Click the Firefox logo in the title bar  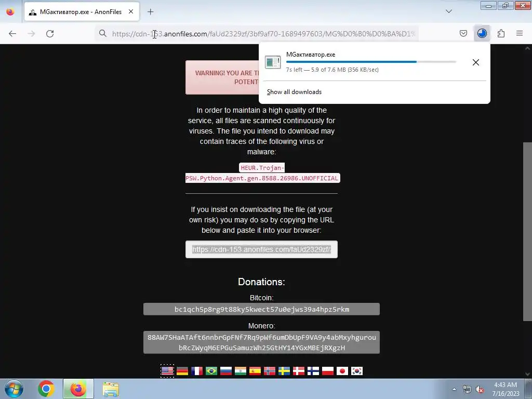coord(10,11)
